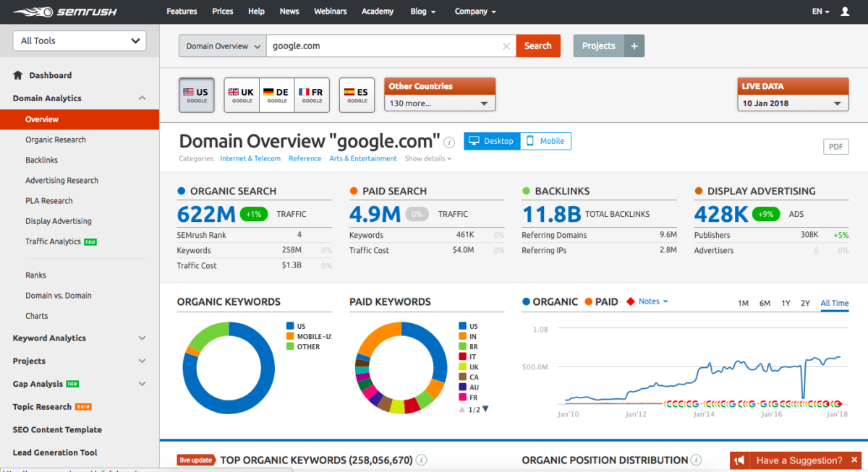This screenshot has width=868, height=472.
Task: Select the ES Google database
Action: 357,95
